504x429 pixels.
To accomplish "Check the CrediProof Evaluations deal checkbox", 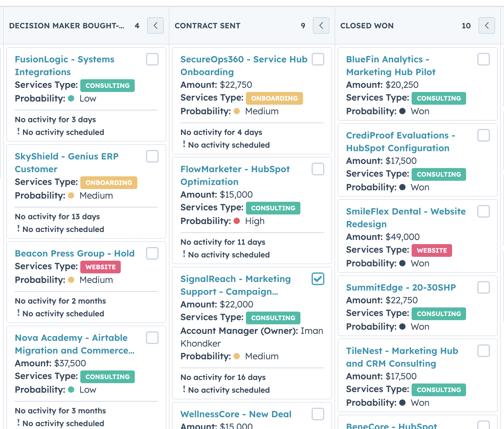I will (484, 135).
